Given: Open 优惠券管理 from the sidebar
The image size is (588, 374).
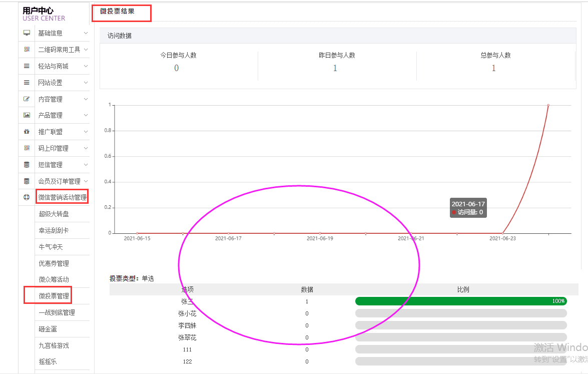Looking at the screenshot, I should (x=54, y=263).
